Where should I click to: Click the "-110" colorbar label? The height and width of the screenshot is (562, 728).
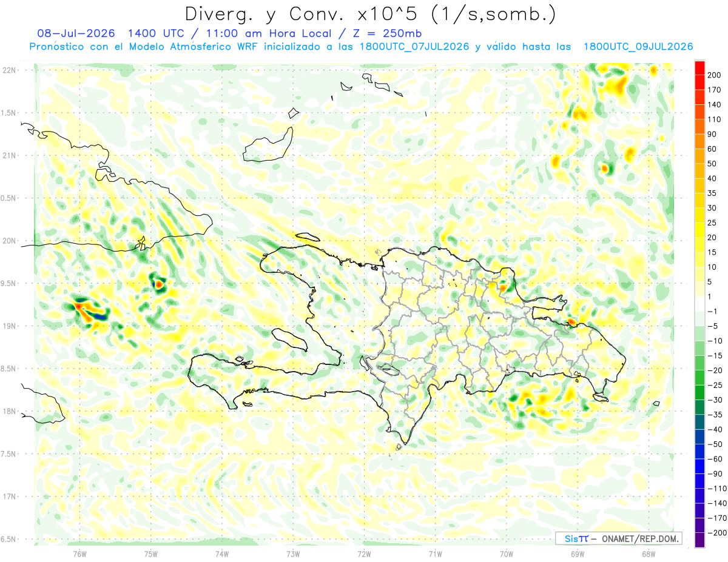tap(717, 489)
